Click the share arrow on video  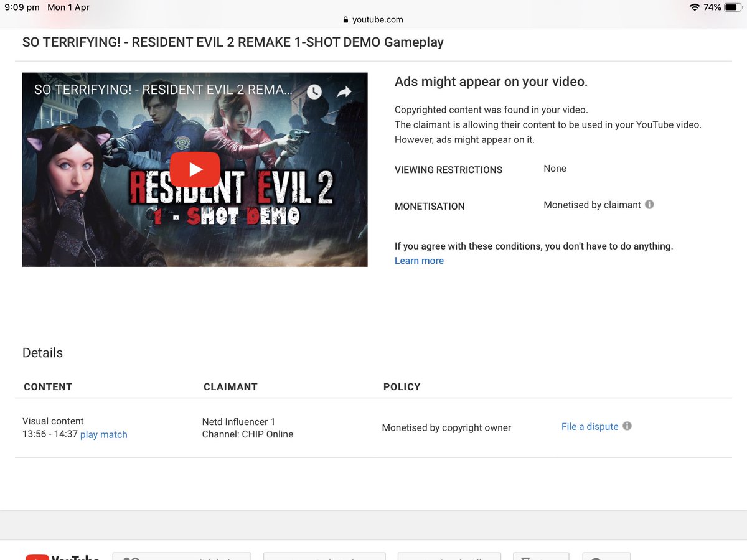(344, 92)
